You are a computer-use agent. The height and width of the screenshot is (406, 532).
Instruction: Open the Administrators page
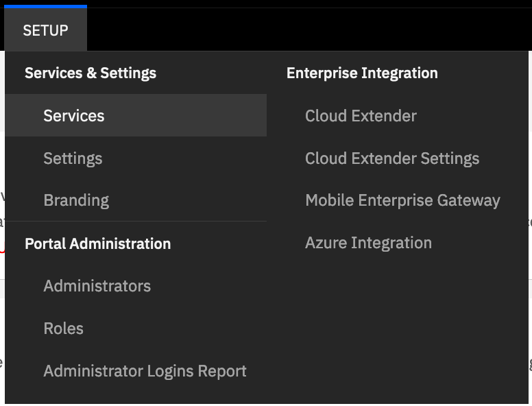(97, 286)
